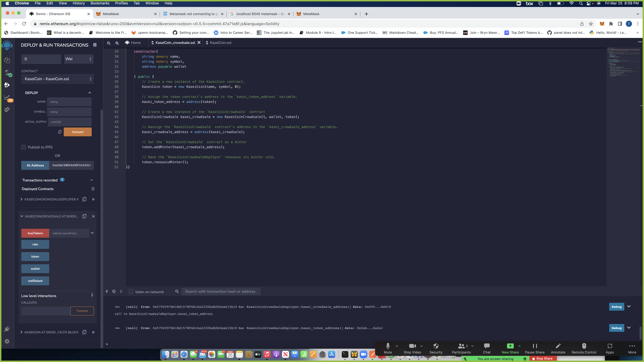The width and height of the screenshot is (644, 362).
Task: Expand the Transactions recorded section
Action: click(x=92, y=180)
